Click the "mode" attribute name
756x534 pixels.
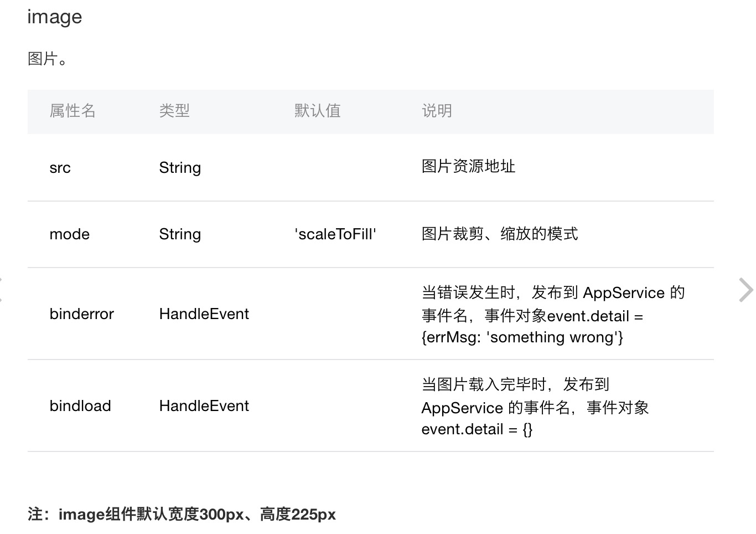point(69,234)
